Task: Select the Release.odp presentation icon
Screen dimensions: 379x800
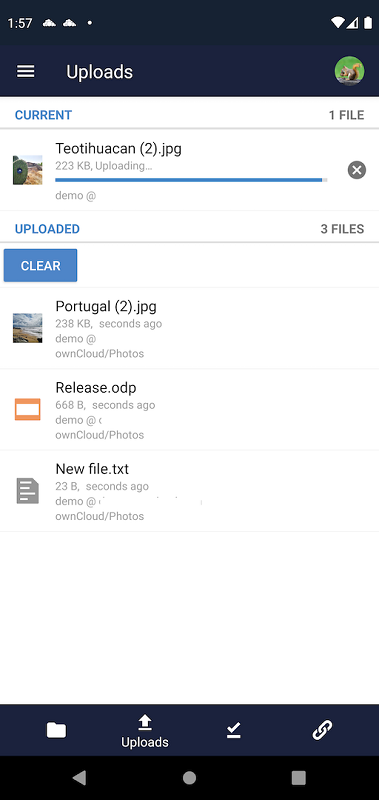Action: [x=28, y=409]
